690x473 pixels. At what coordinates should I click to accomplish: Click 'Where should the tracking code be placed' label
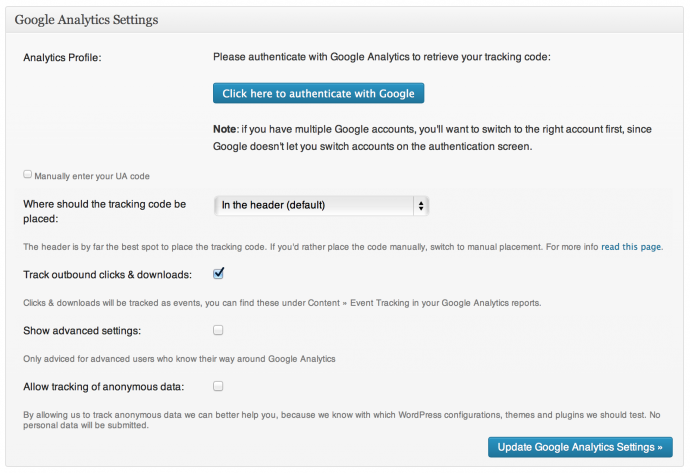pos(105,211)
